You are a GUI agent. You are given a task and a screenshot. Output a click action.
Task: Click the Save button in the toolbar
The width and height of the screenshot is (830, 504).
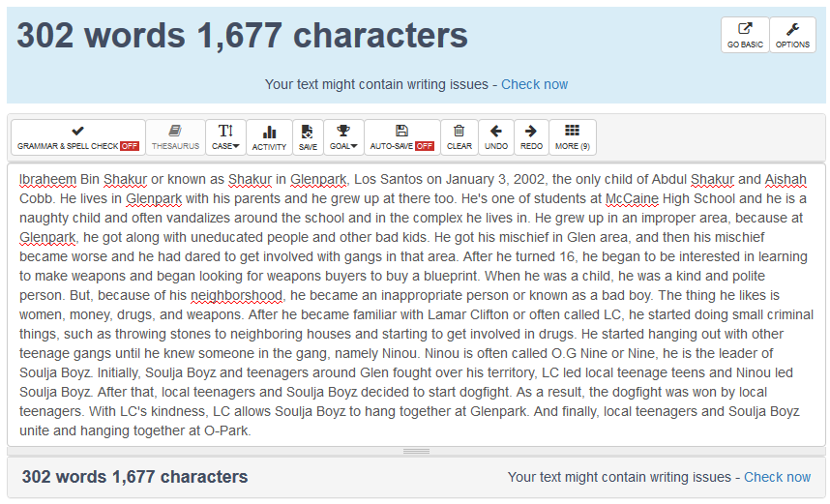[308, 137]
